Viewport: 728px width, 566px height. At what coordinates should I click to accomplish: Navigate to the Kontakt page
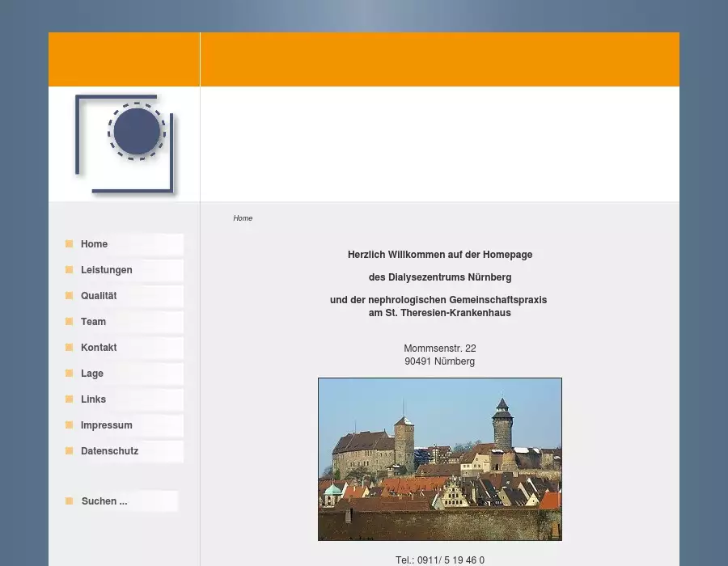pos(99,348)
